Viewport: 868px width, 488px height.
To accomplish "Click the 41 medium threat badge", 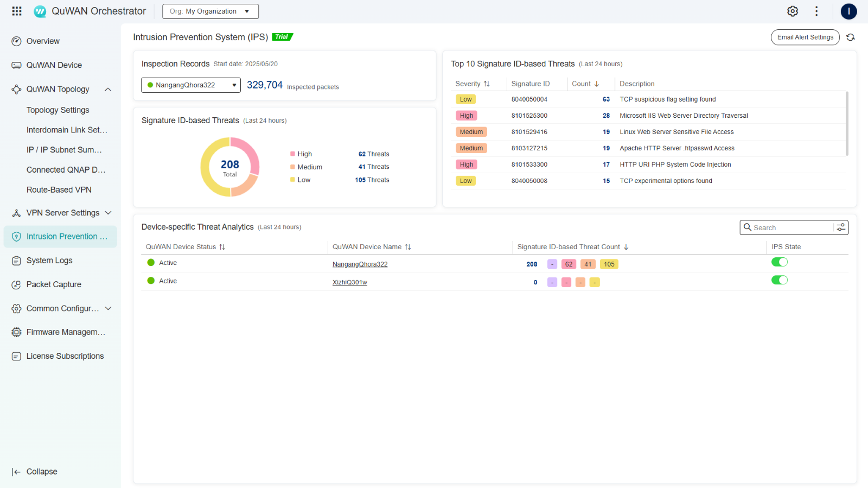I will tap(588, 264).
